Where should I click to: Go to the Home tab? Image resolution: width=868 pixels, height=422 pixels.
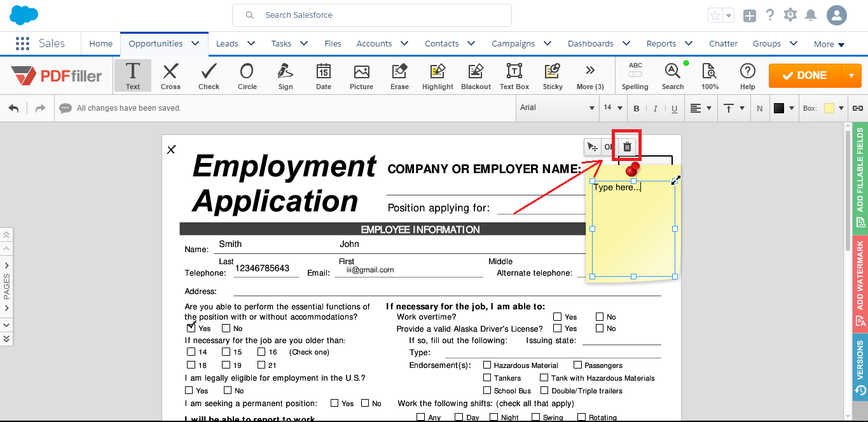click(100, 43)
